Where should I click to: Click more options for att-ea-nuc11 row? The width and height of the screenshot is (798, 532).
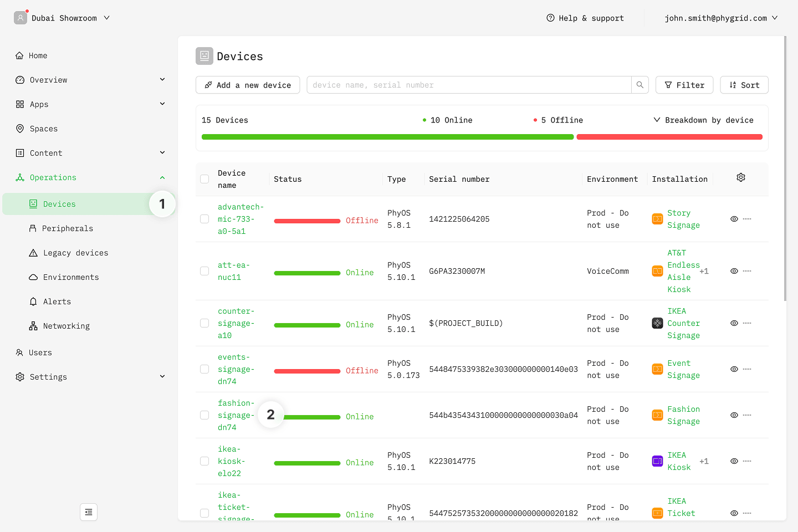pyautogui.click(x=747, y=271)
